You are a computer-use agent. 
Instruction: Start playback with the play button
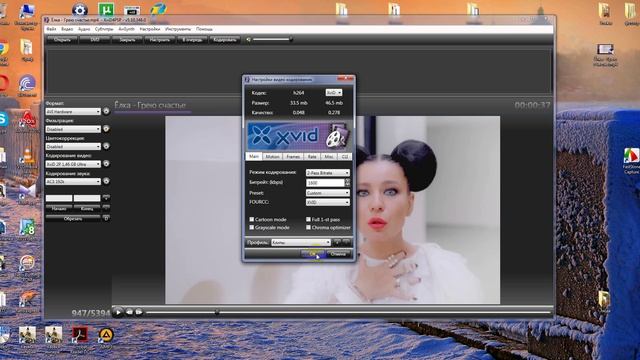click(x=118, y=312)
